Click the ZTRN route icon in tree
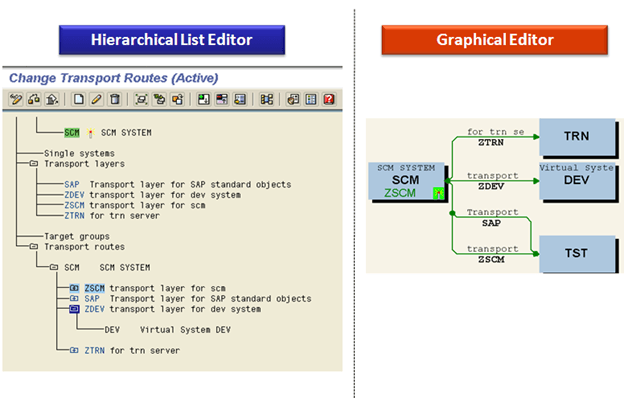This screenshot has height=398, width=624. pos(74,350)
